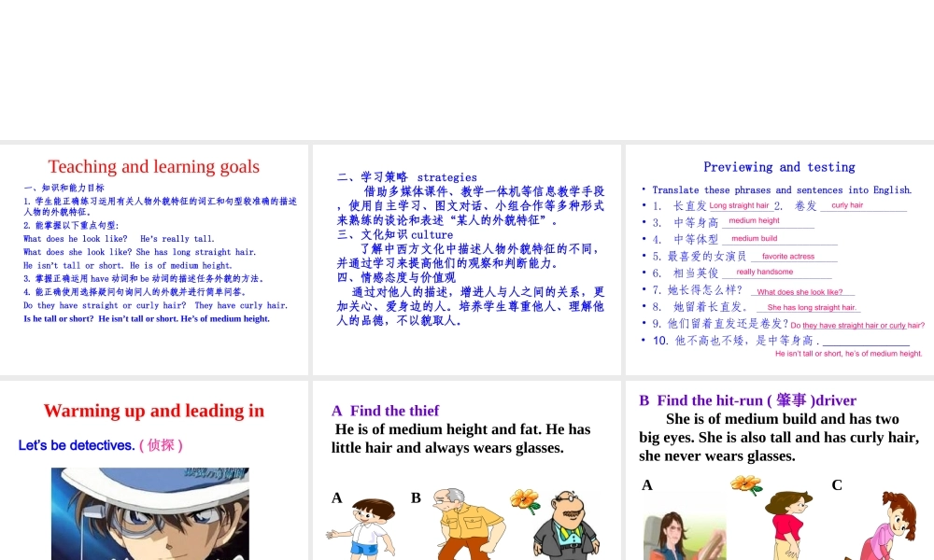Click the text 'Let's be detectives.'
Image resolution: width=934 pixels, height=560 pixels.
[77, 445]
